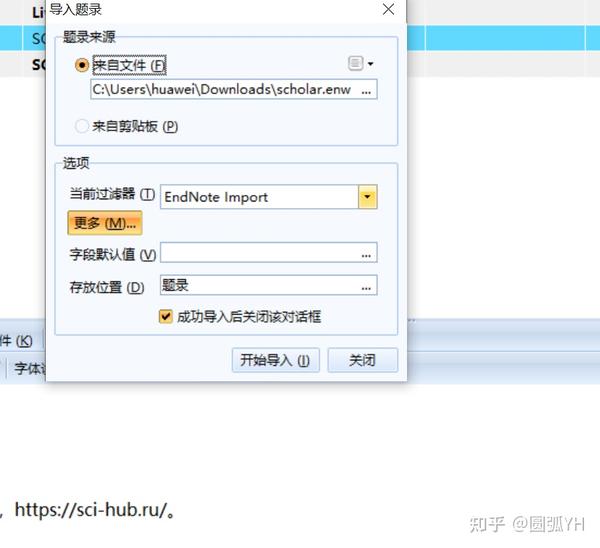Open the 存放位置 ellipsis browse button
The width and height of the screenshot is (600, 548).
click(366, 286)
